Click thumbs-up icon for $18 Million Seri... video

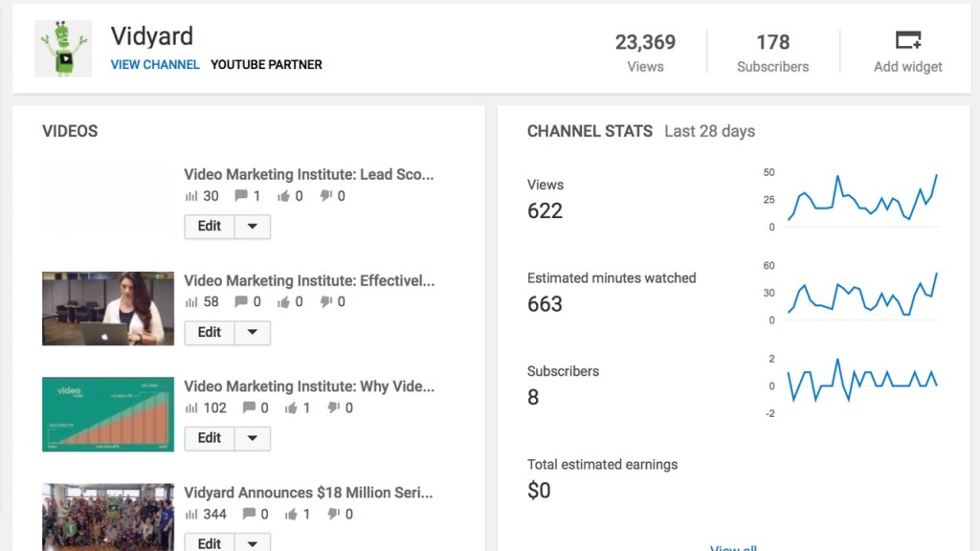pyautogui.click(x=291, y=515)
